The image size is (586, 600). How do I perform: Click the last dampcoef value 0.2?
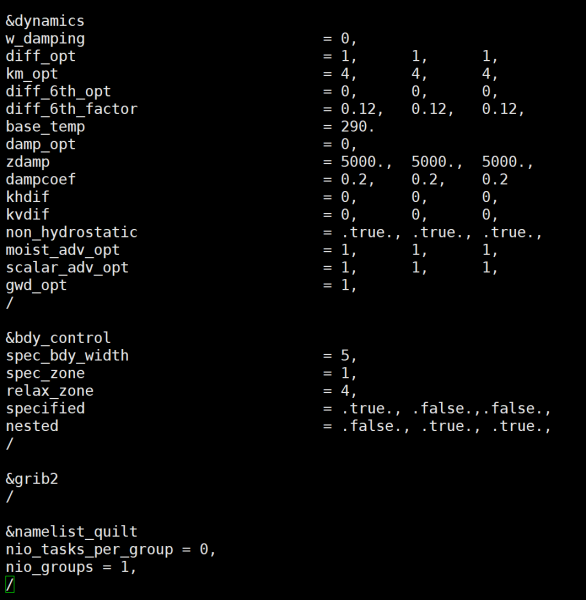(x=495, y=179)
